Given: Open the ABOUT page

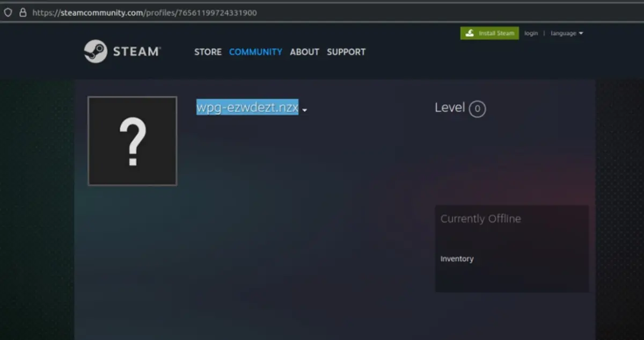Looking at the screenshot, I should tap(304, 52).
